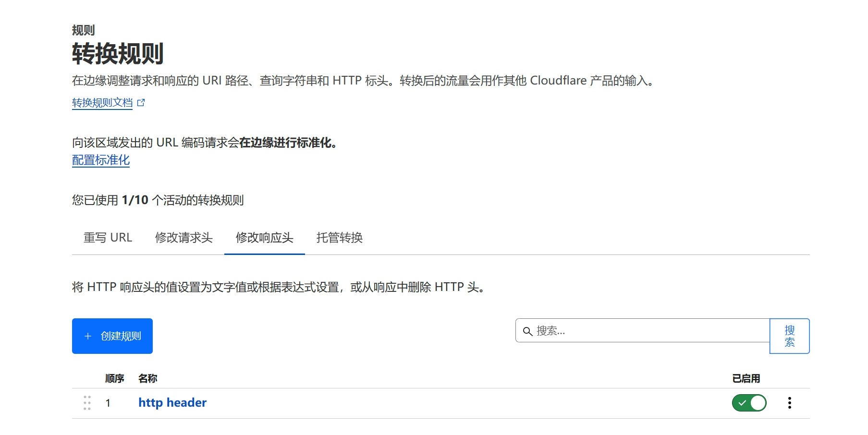The image size is (868, 435).
Task: Disable the http header rule toggle
Action: coord(749,403)
